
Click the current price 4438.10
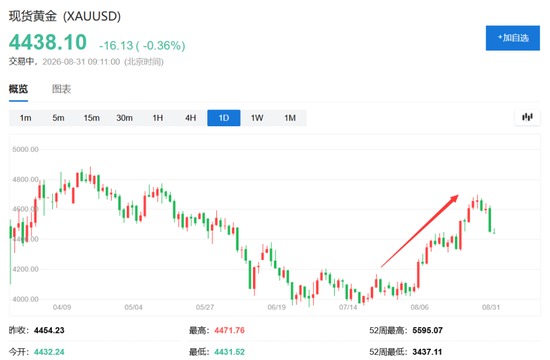(x=48, y=42)
